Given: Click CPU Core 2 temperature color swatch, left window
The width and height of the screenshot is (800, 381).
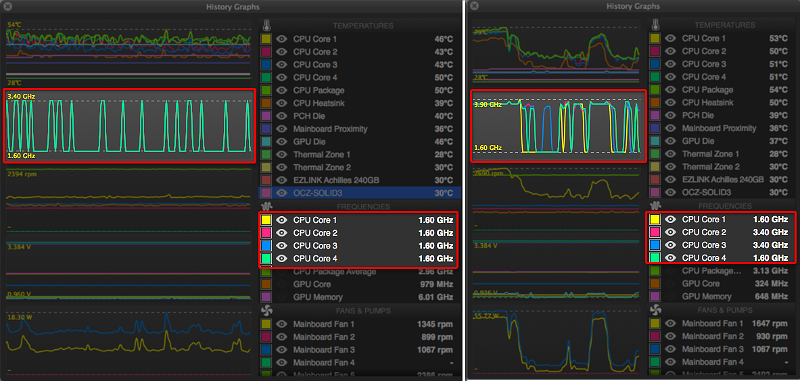Looking at the screenshot, I should coord(266,52).
